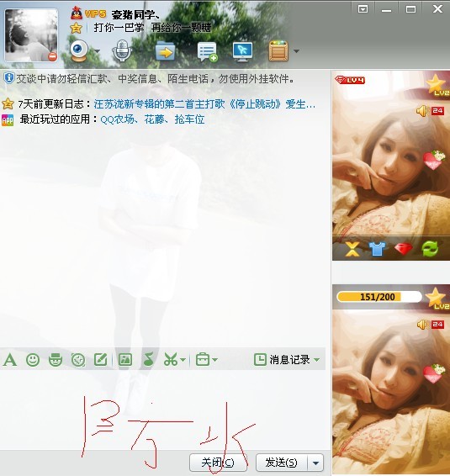Open the emoticon smiley picker

click(x=33, y=360)
